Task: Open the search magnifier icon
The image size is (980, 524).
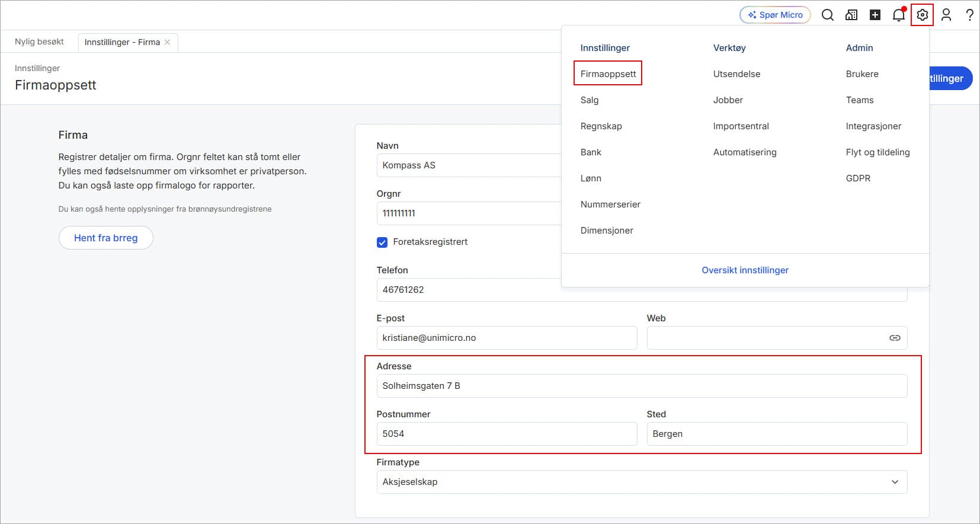Action: pos(828,15)
